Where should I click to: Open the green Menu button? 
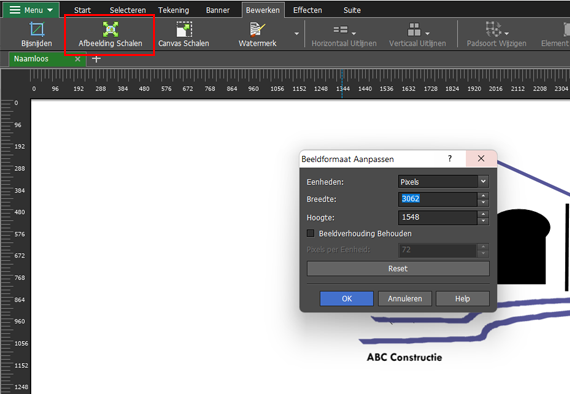[x=31, y=10]
